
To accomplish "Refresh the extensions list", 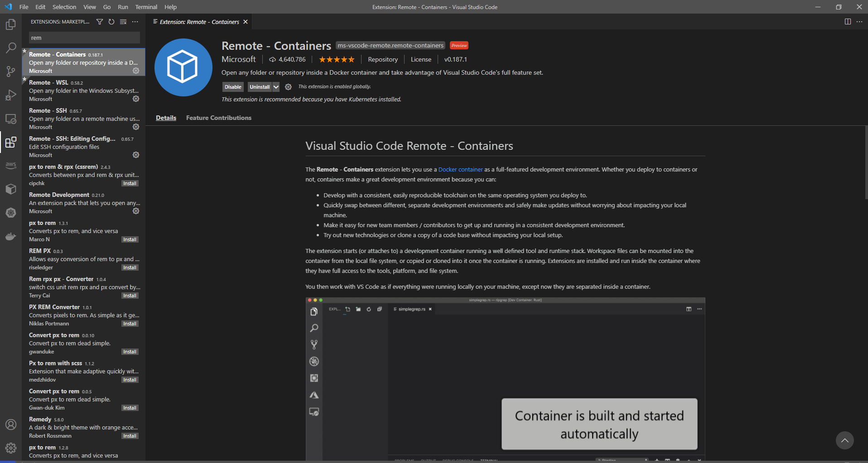I will pos(111,21).
